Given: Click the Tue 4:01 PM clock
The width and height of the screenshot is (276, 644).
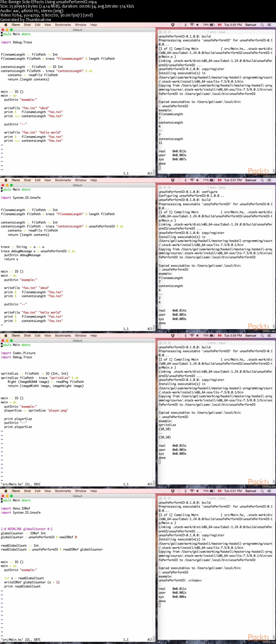Looking at the screenshot, I should coord(233,491).
